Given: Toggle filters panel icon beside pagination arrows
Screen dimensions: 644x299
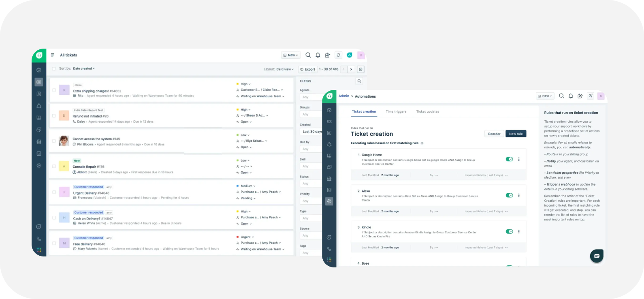Looking at the screenshot, I should click(360, 69).
